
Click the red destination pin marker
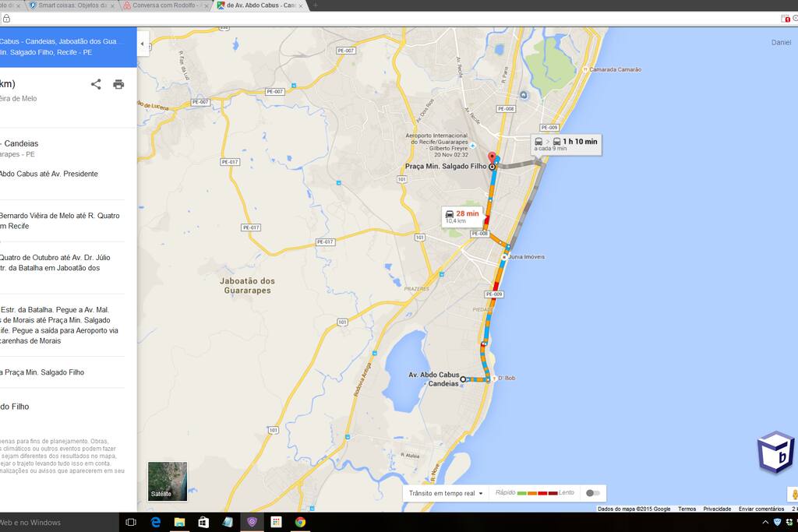pyautogui.click(x=492, y=157)
